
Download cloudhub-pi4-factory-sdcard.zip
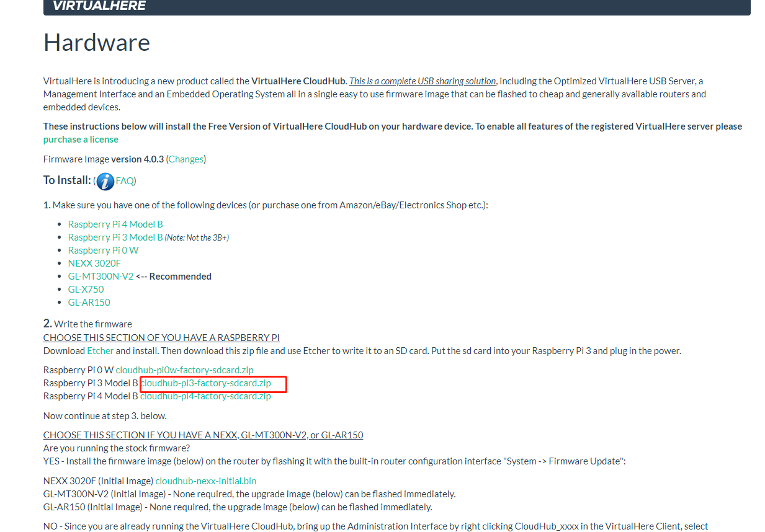pyautogui.click(x=206, y=396)
